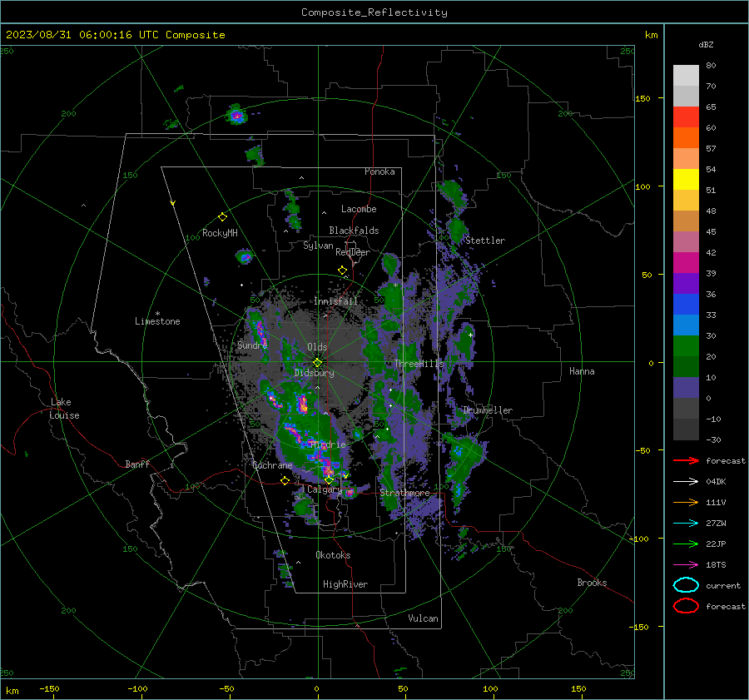Image resolution: width=749 pixels, height=700 pixels.
Task: Click the yellow diamond marker below Cochrane
Action: coord(285,480)
